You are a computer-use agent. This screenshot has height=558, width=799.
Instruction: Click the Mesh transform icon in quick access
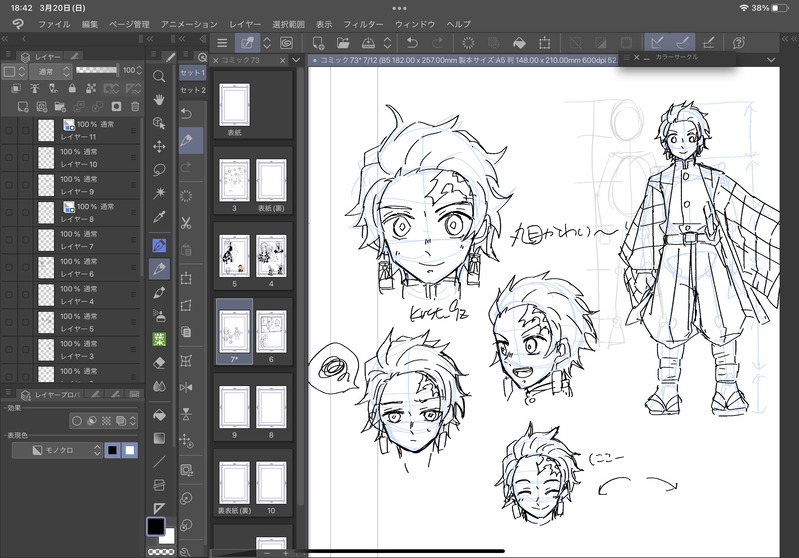(186, 361)
